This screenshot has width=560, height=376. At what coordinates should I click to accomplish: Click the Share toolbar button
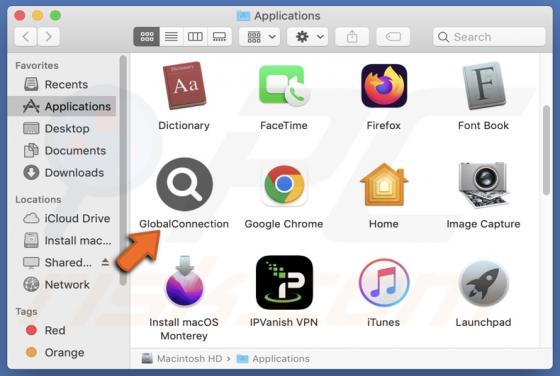[352, 36]
